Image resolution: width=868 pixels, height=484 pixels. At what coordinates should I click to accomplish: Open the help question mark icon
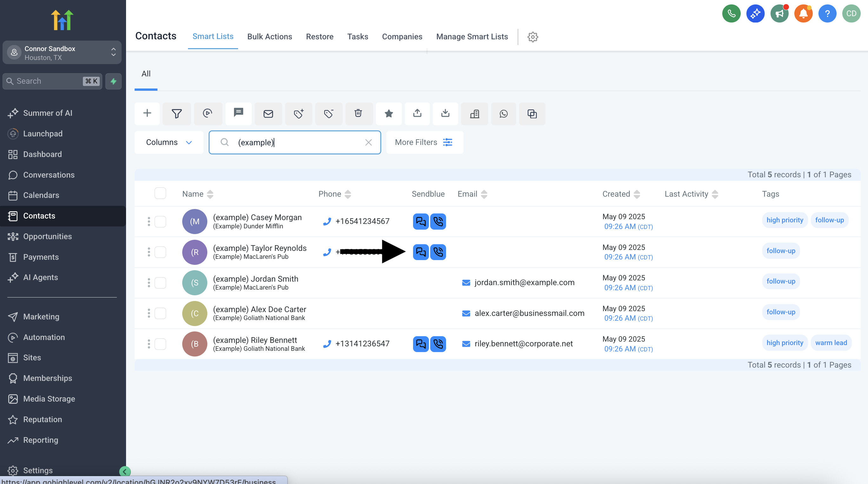[x=827, y=13]
